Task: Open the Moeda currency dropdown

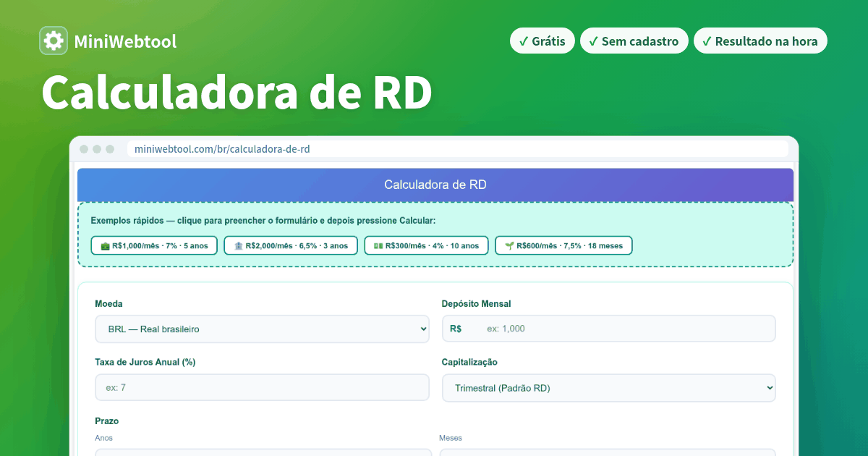Action: click(262, 329)
